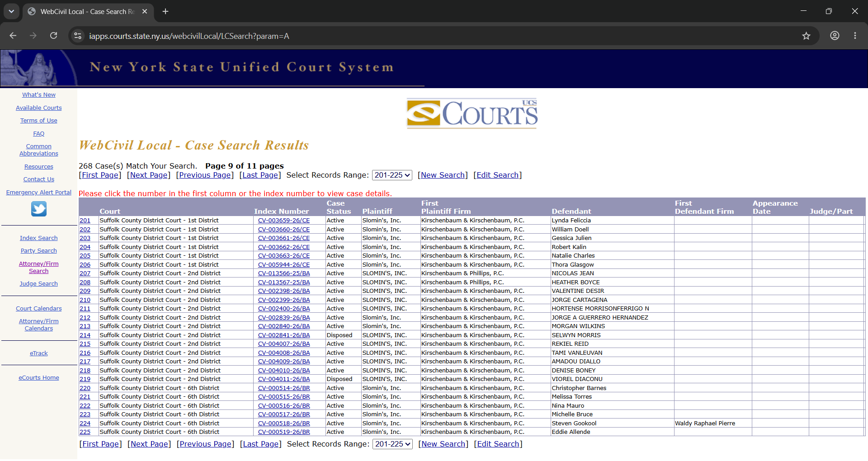Screen dimensions: 868x461
Task: Click Disposed status for CV-004011-26/BA row
Action: (340, 379)
